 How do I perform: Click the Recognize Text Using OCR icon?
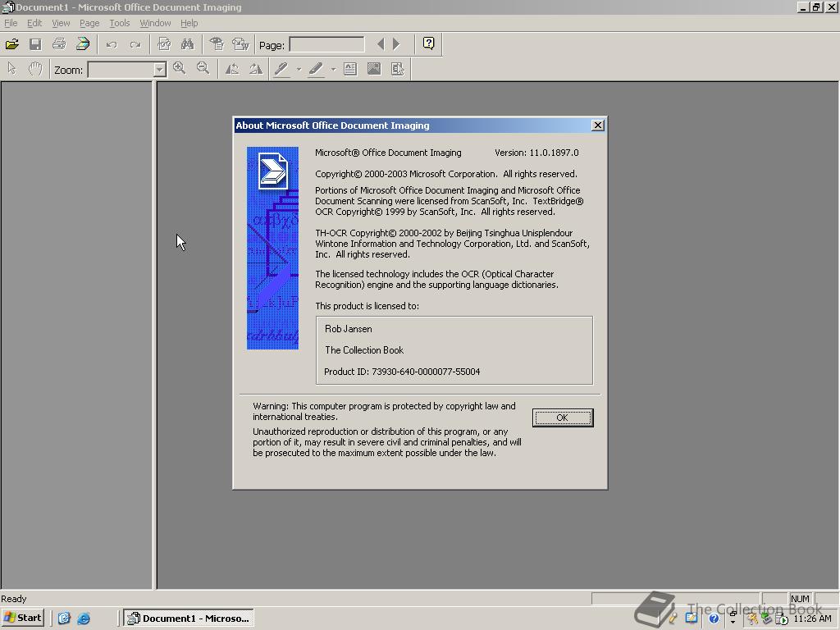(x=164, y=44)
